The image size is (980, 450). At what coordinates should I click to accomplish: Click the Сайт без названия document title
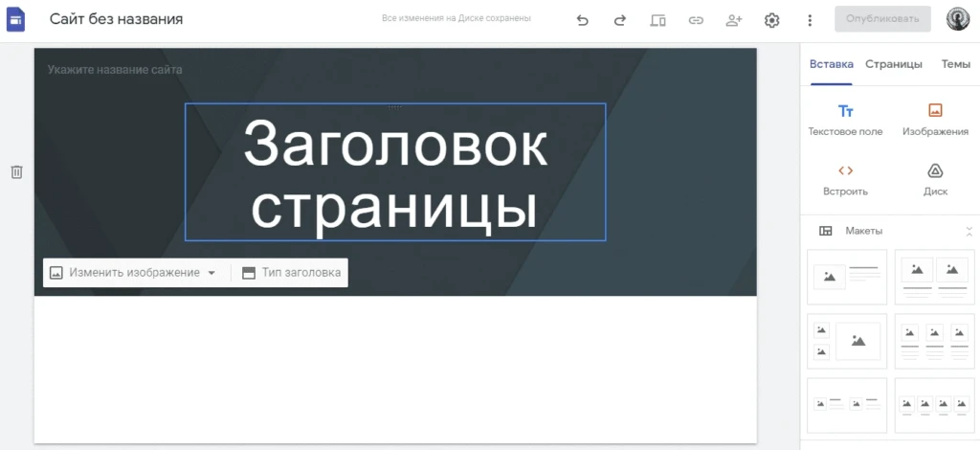point(116,19)
